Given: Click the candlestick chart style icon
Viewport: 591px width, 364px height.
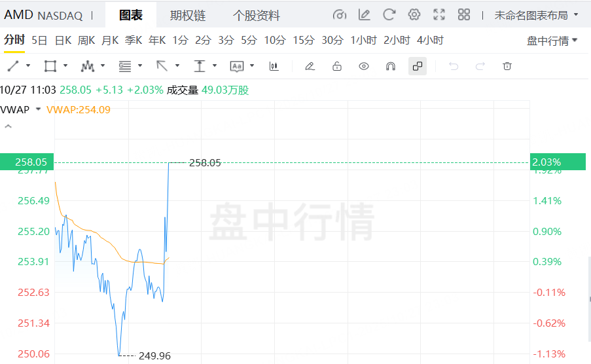Looking at the screenshot, I should pyautogui.click(x=274, y=66).
